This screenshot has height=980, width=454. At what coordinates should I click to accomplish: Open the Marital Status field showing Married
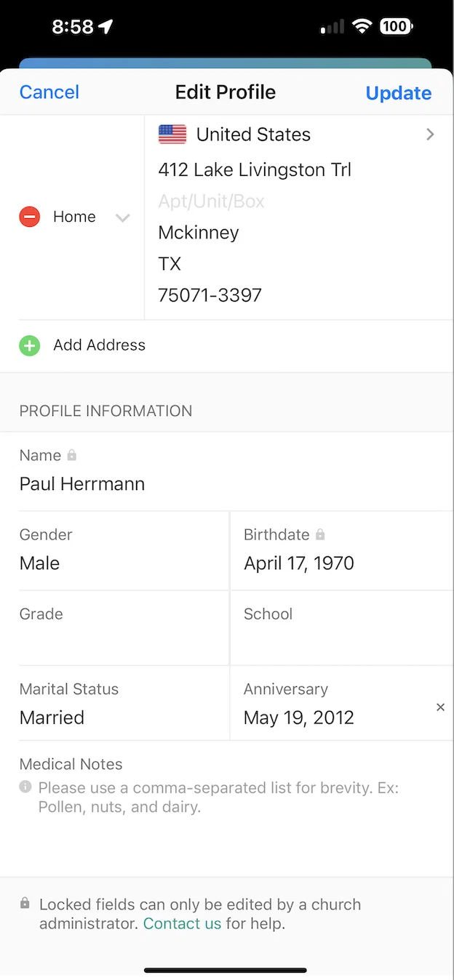click(114, 704)
